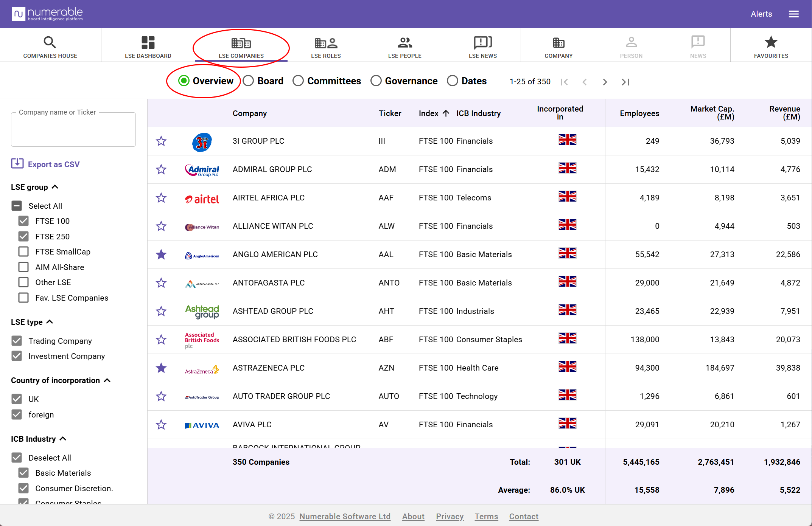Open the Privacy footer link
Screen dimensions: 812x526
pos(450,516)
